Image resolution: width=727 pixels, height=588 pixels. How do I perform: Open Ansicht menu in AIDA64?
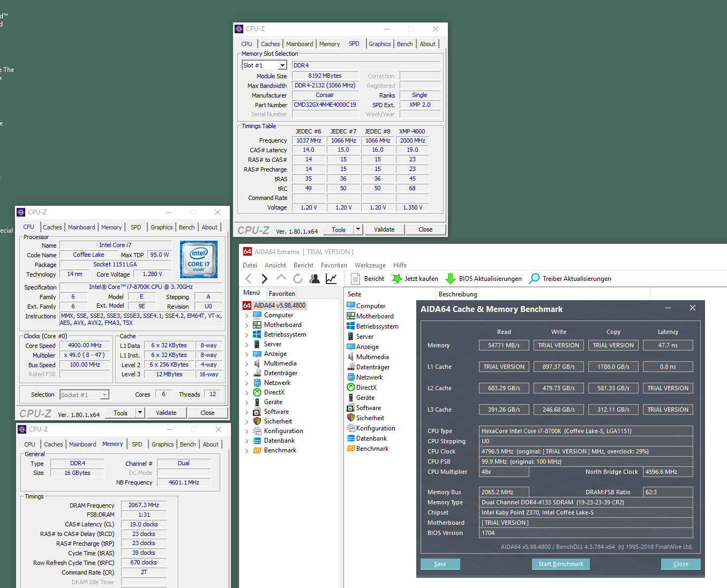point(275,265)
